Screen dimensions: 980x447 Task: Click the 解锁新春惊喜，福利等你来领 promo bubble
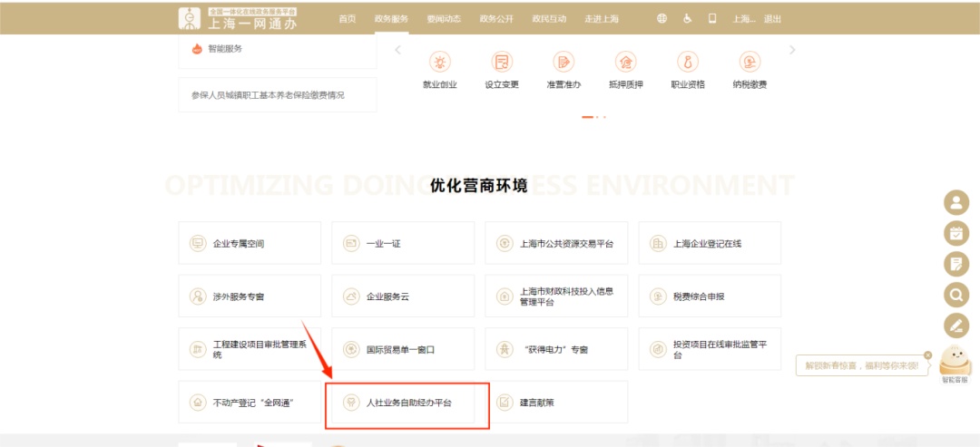[x=862, y=365]
